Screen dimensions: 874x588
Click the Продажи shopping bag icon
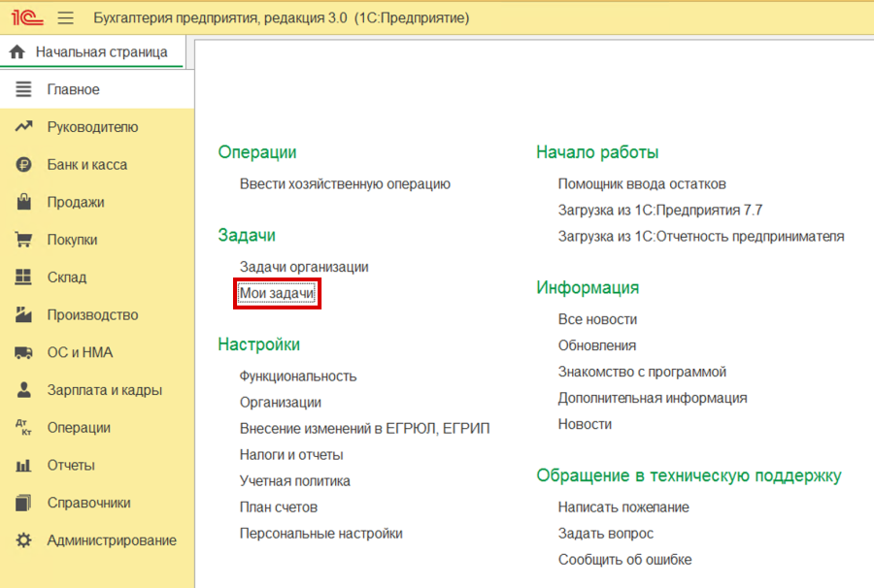[24, 203]
